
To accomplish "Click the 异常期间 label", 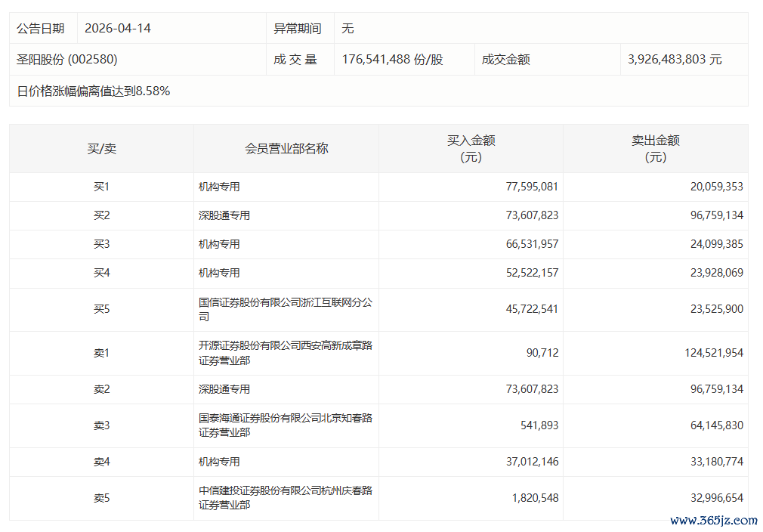I will [298, 28].
